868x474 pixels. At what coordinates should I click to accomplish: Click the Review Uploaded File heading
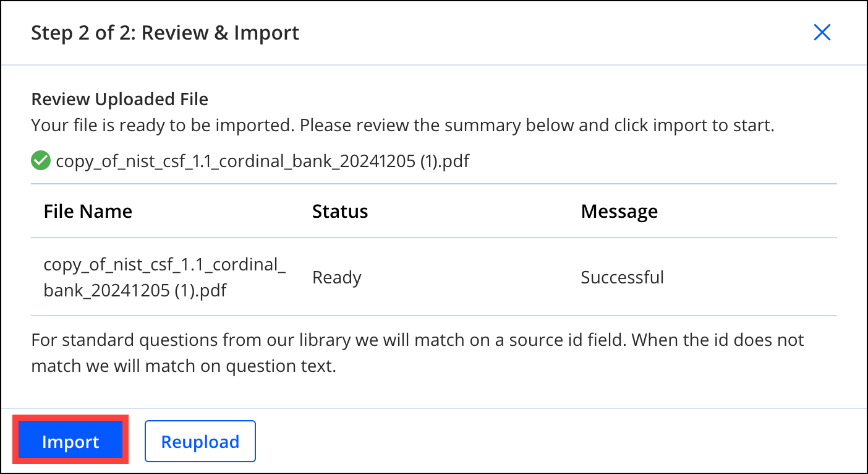pyautogui.click(x=120, y=99)
